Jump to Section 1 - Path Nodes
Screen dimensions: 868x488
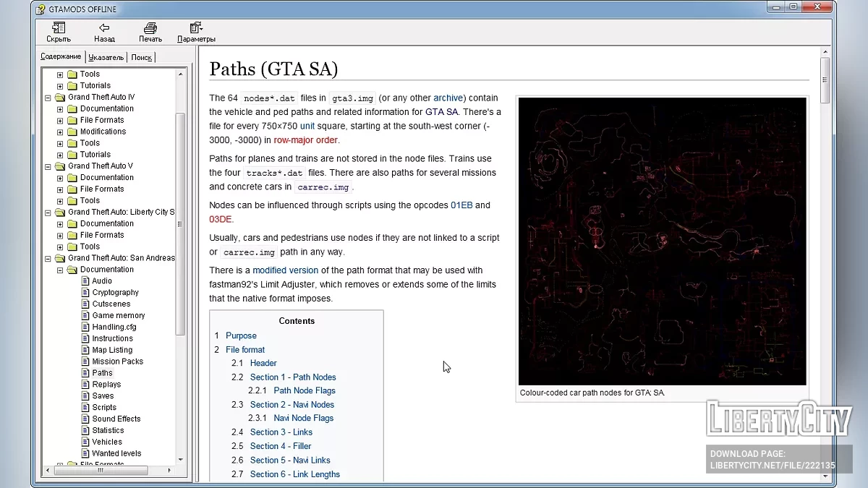click(292, 377)
